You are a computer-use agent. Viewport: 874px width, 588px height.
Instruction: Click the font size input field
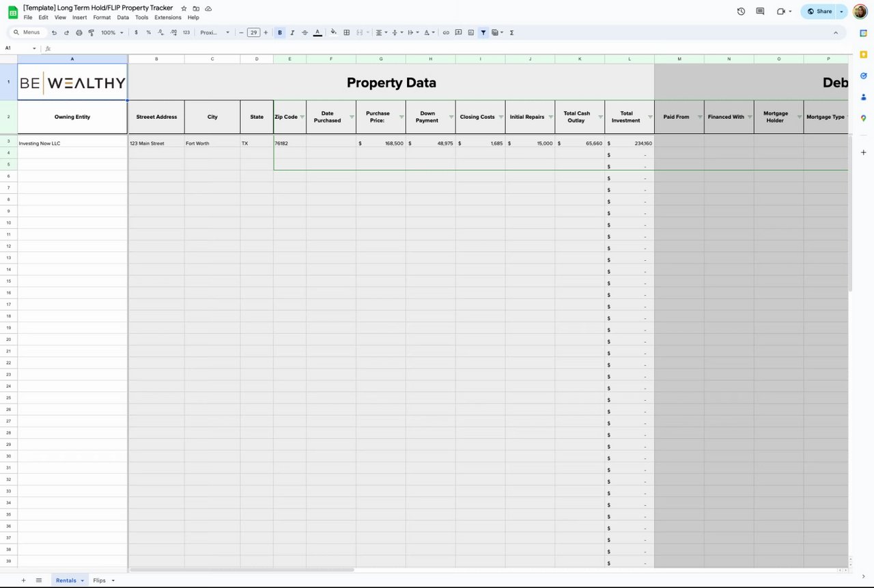coord(253,33)
